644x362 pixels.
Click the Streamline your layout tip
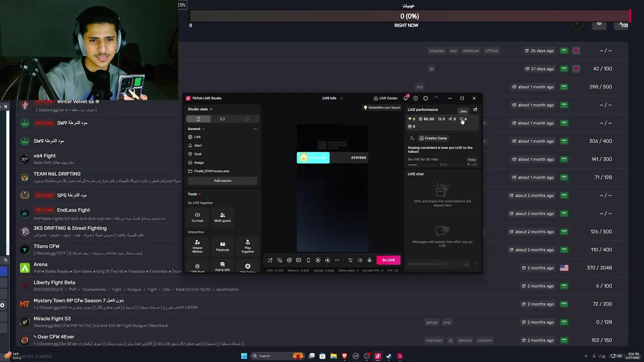point(382,108)
